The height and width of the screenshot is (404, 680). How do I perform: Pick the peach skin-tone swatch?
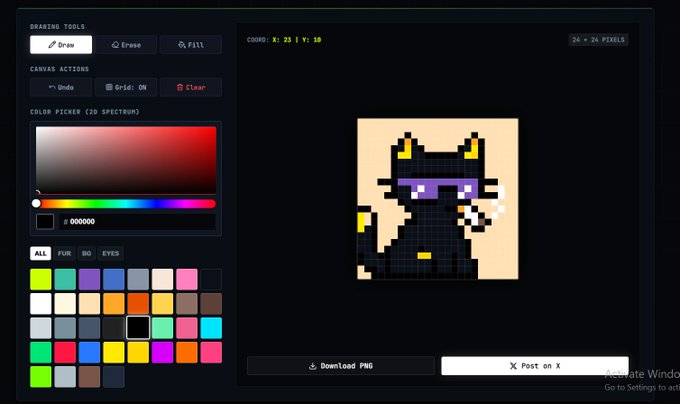click(89, 303)
